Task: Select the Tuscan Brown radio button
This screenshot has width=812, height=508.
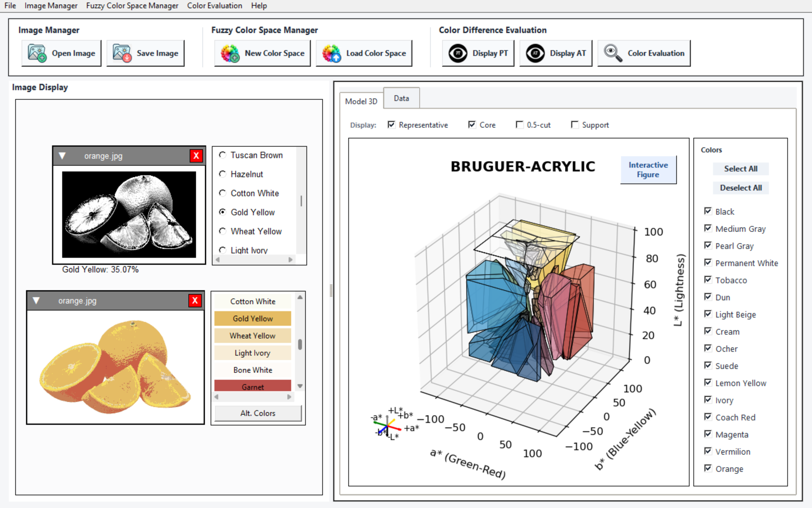Action: pos(222,155)
